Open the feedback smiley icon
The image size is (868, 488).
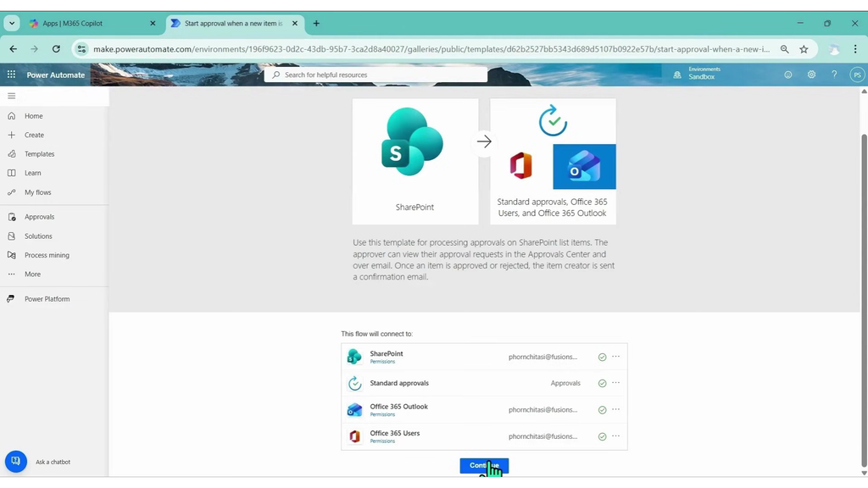point(788,75)
